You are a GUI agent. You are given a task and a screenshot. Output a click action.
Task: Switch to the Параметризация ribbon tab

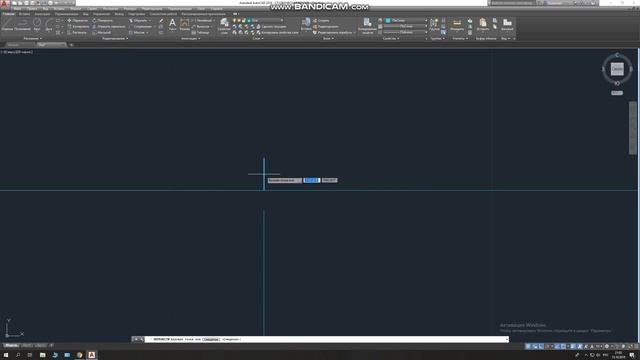tap(66, 14)
